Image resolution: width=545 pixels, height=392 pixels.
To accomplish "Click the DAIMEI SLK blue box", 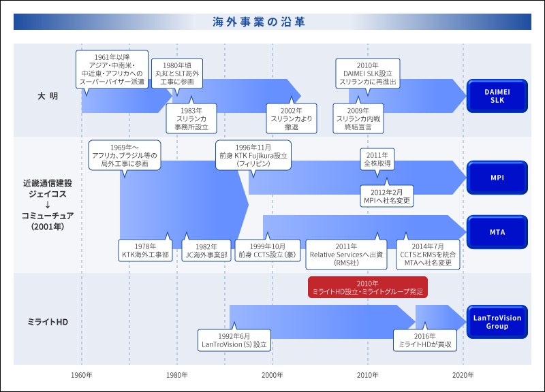I will coord(497,96).
